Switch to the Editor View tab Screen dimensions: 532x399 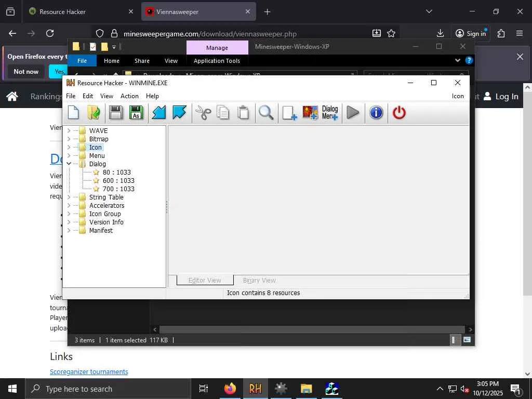click(x=205, y=280)
